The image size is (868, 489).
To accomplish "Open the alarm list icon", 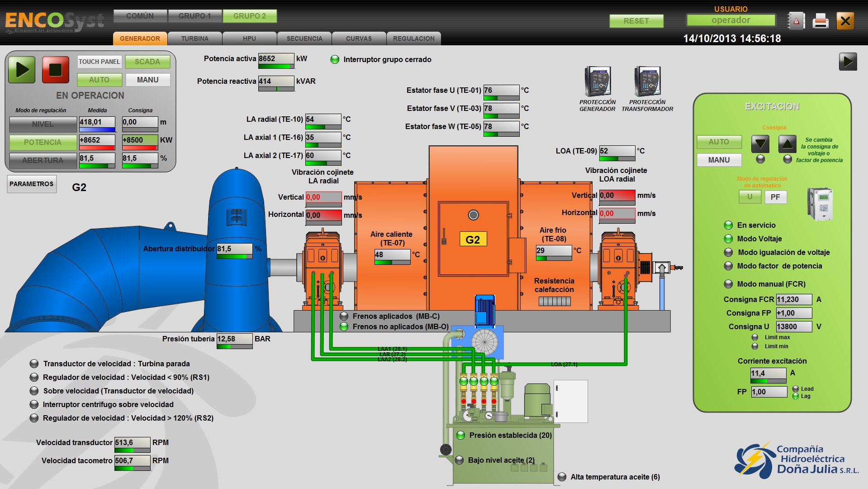I will [x=796, y=20].
